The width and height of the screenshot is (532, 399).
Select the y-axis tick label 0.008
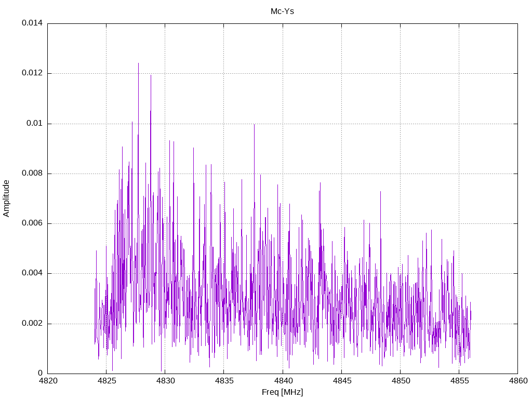32,174
